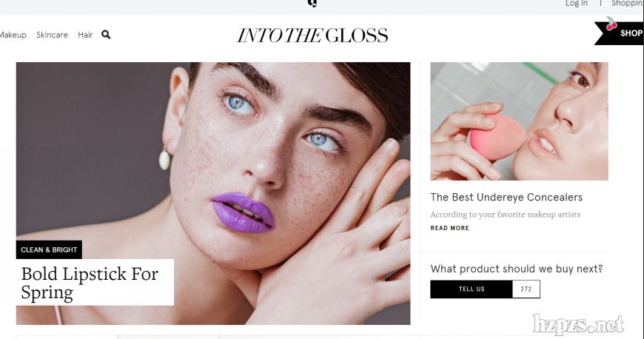Open The Best Undereye Concealers title
Image resolution: width=644 pixels, height=339 pixels.
tap(506, 197)
